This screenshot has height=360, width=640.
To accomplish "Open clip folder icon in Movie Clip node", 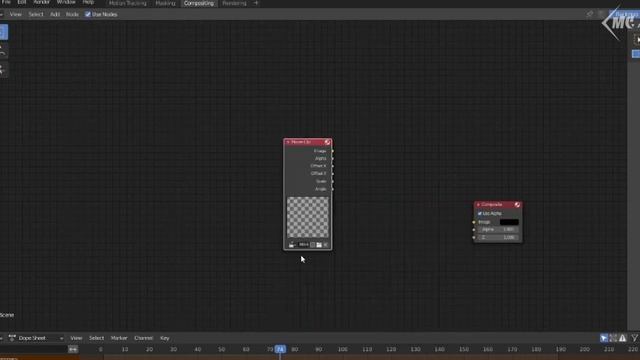I will (319, 245).
